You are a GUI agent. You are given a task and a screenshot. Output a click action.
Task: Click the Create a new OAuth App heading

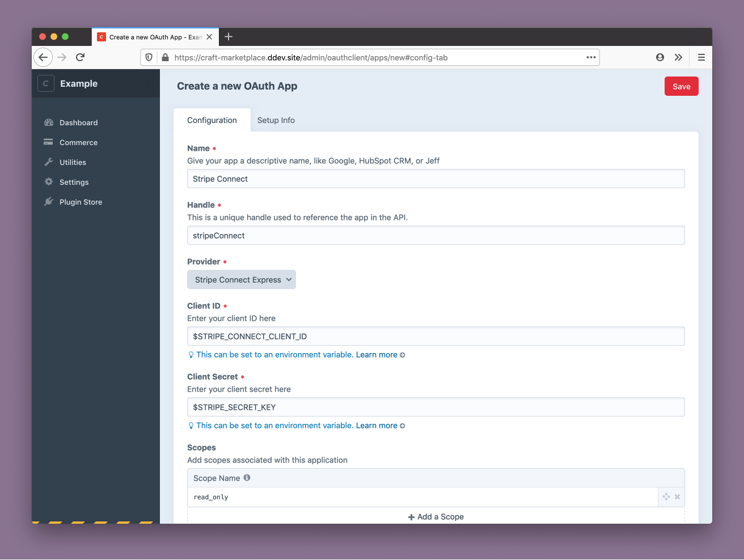click(237, 86)
